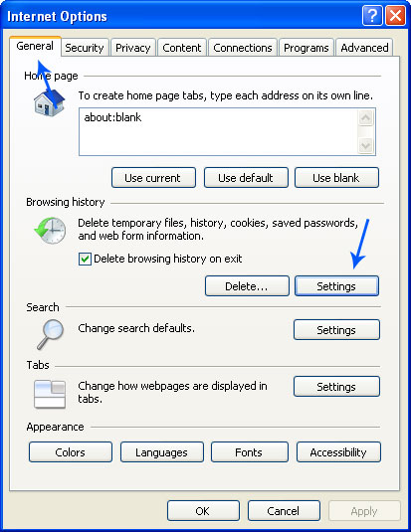
Task: Click the about:blank address text
Action: click(112, 117)
